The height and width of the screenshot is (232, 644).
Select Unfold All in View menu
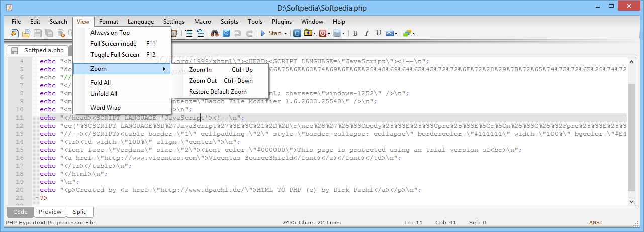coord(104,94)
